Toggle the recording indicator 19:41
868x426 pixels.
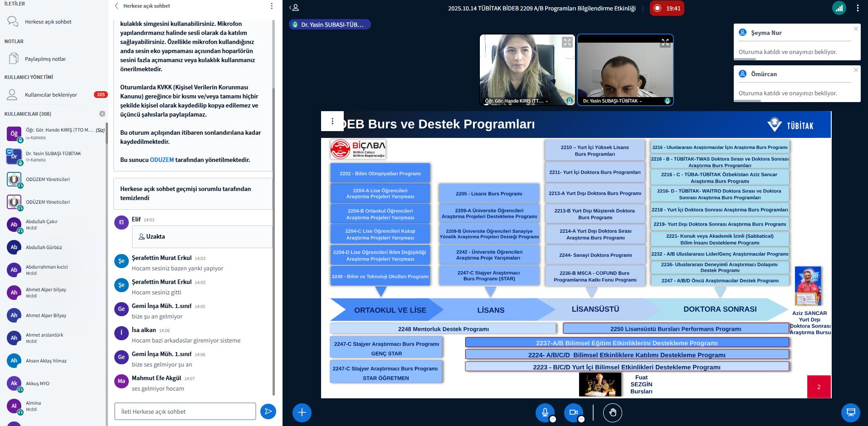667,8
